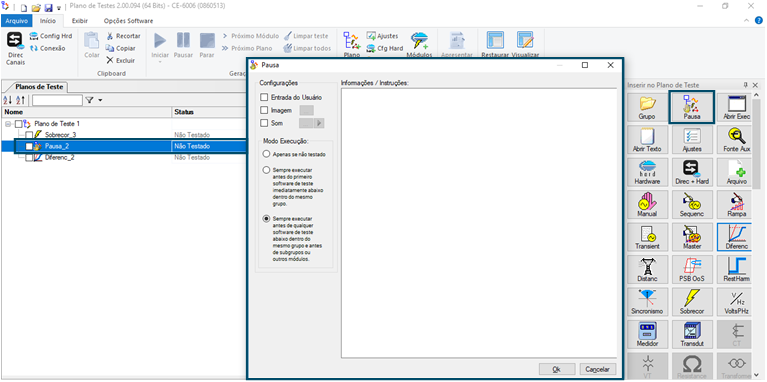Image resolution: width=767 pixels, height=382 pixels.
Task: Collapse Plano de Teste 1 tree node
Action: (7, 124)
